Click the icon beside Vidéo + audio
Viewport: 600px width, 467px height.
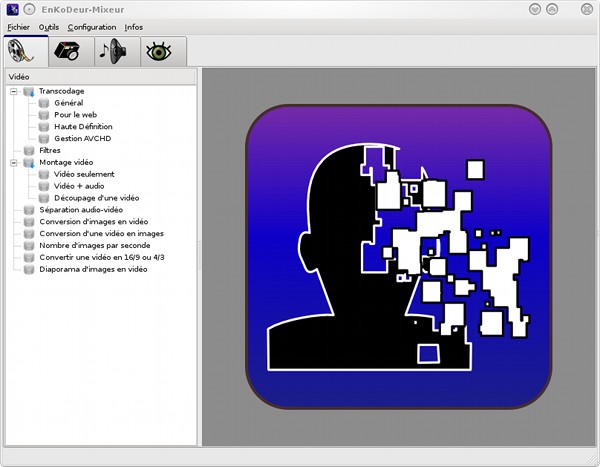pos(44,186)
